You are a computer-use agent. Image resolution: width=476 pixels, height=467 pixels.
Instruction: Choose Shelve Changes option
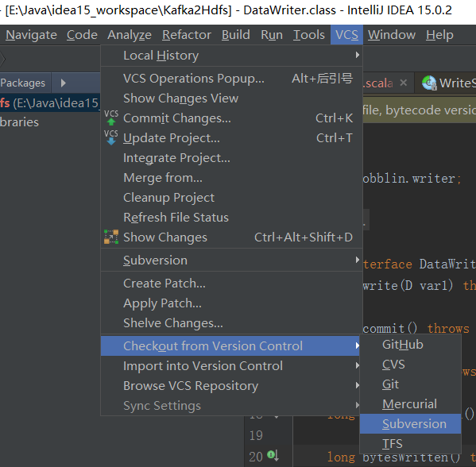pos(231,323)
